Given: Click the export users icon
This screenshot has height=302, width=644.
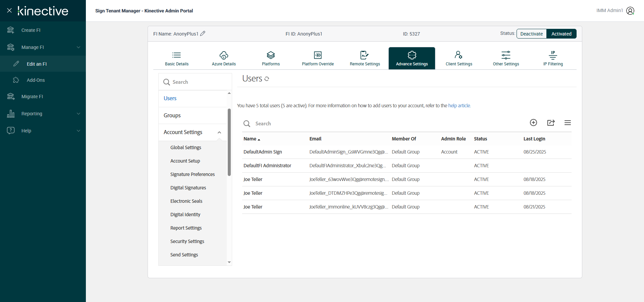Looking at the screenshot, I should click(551, 123).
